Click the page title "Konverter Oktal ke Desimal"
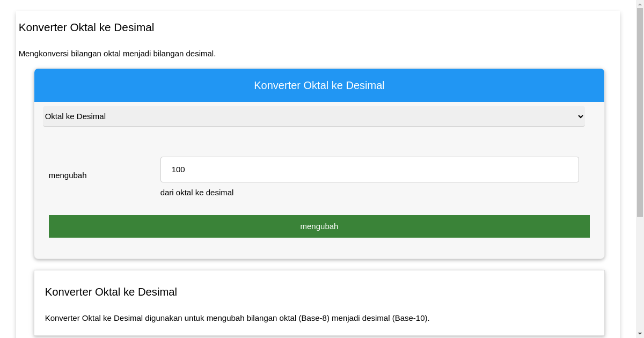Image resolution: width=644 pixels, height=338 pixels. pyautogui.click(x=86, y=27)
